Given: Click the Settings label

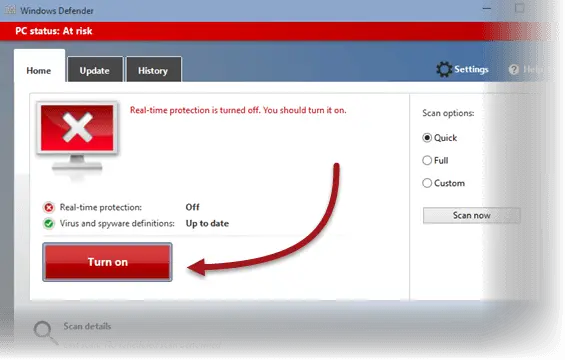Looking at the screenshot, I should click(471, 69).
